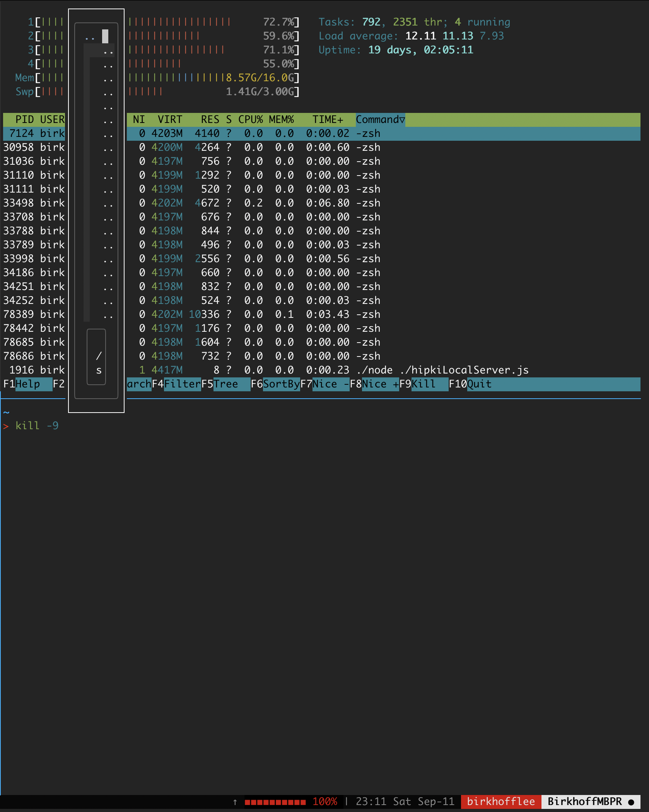The width and height of the screenshot is (649, 812).
Task: Toggle Tree view with F5Tree
Action: tap(225, 384)
